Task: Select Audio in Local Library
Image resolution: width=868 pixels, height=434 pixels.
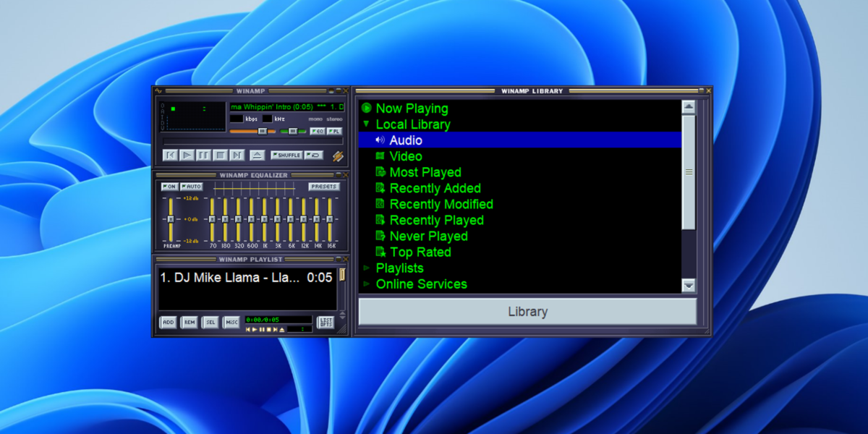Action: pyautogui.click(x=520, y=140)
